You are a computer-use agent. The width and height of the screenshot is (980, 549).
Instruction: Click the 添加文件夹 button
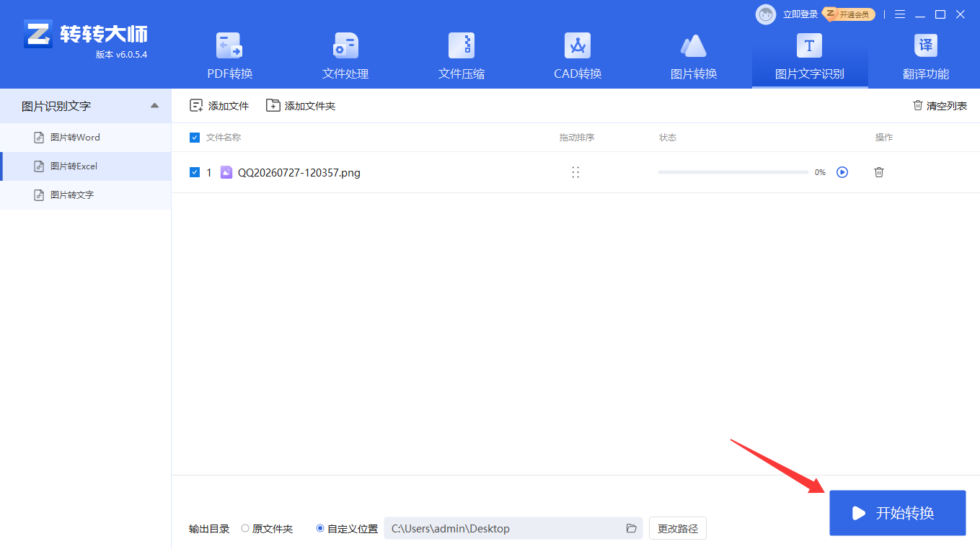coord(301,106)
